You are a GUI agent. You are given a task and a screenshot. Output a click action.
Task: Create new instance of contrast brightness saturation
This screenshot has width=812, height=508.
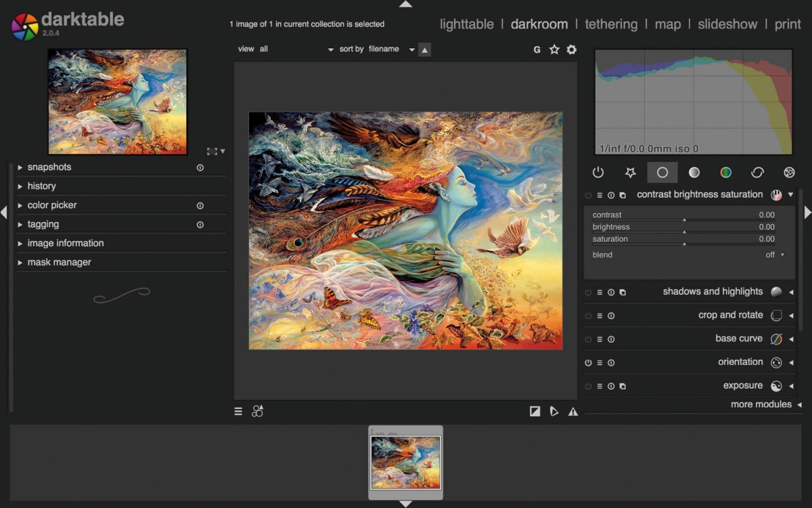pyautogui.click(x=623, y=195)
